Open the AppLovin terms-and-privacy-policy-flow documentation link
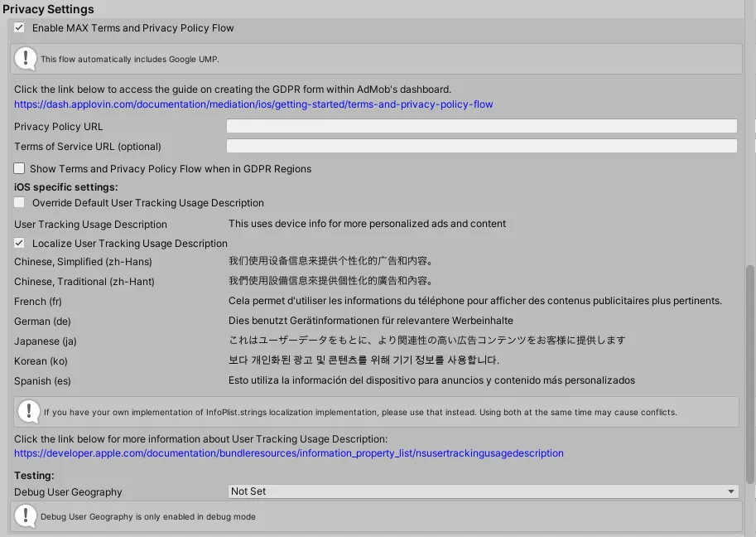Image resolution: width=756 pixels, height=537 pixels. (253, 104)
